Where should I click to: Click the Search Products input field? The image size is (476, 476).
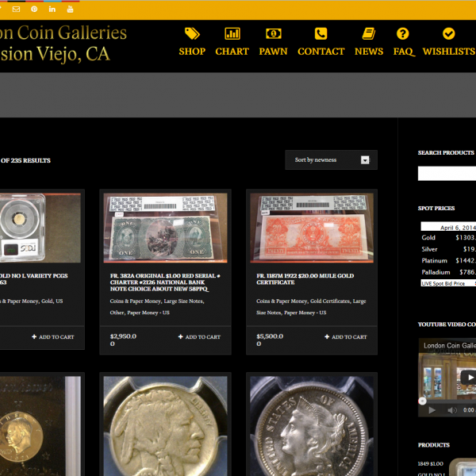(x=447, y=174)
